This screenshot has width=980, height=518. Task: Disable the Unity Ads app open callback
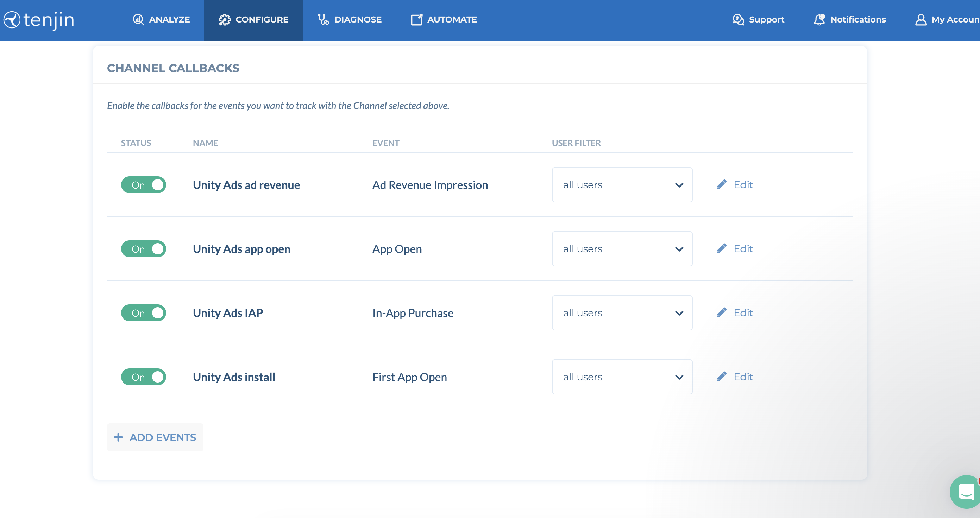[143, 249]
